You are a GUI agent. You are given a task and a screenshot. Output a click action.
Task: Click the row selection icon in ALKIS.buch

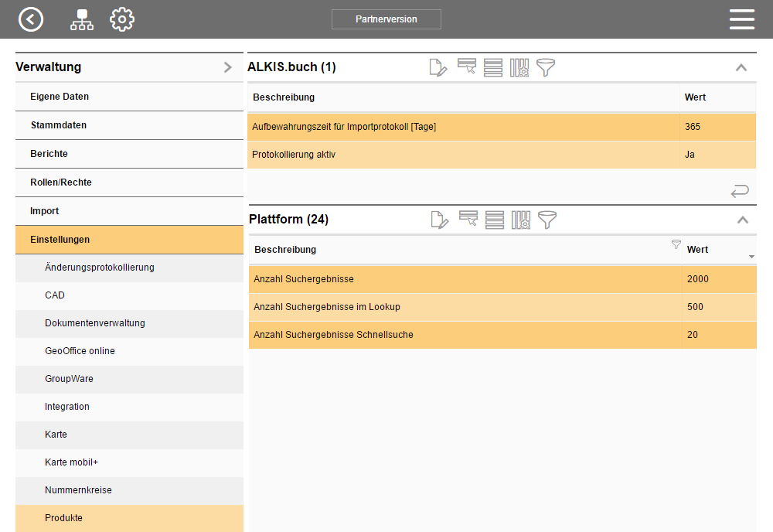click(466, 67)
